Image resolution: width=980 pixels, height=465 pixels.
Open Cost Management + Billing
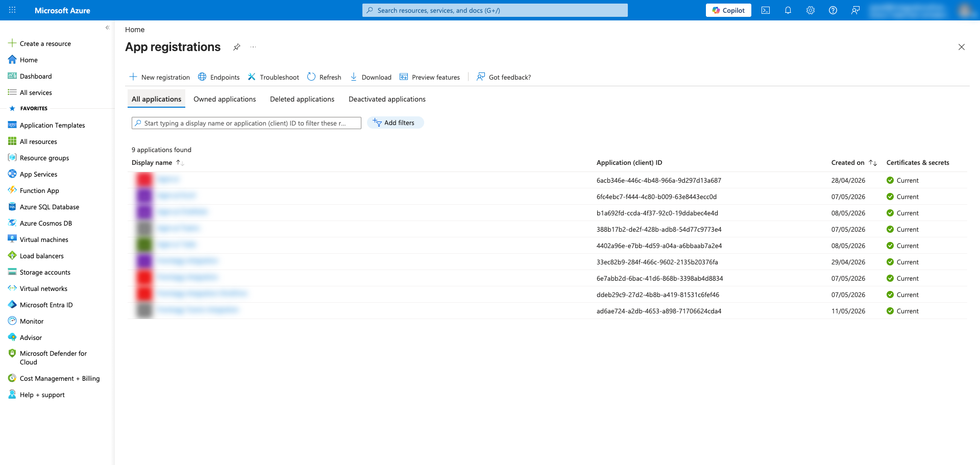59,378
